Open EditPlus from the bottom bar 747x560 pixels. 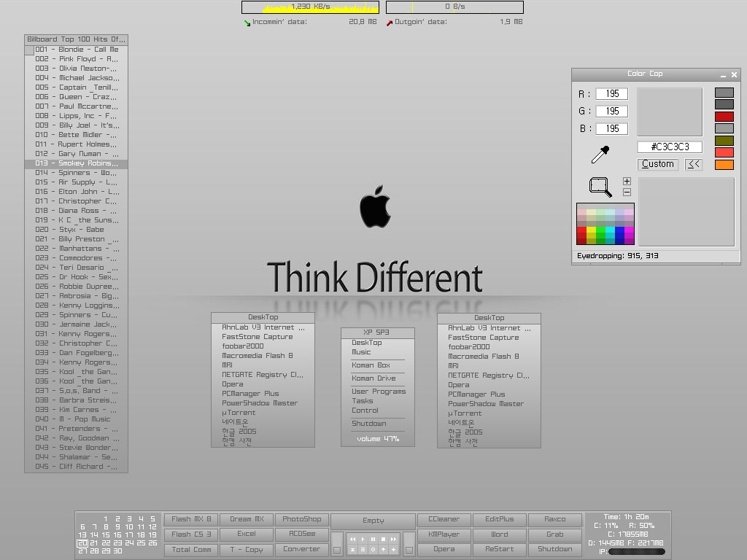click(499, 519)
